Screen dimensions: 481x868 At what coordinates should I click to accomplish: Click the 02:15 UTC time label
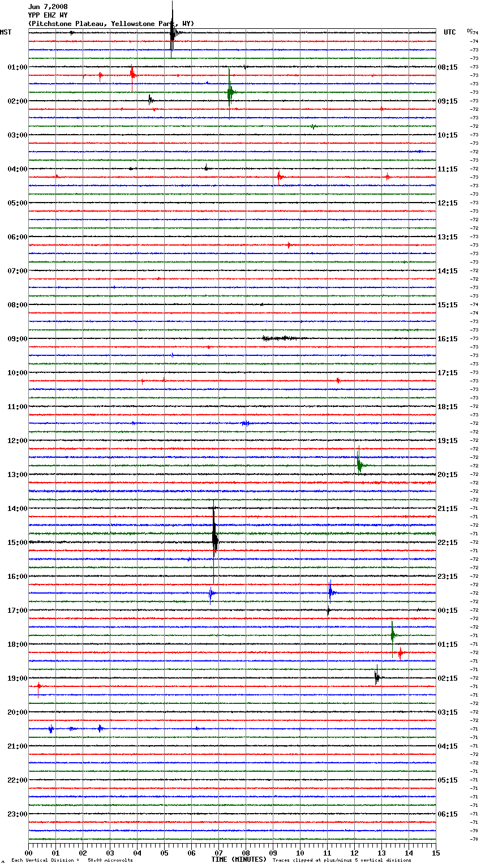click(448, 678)
